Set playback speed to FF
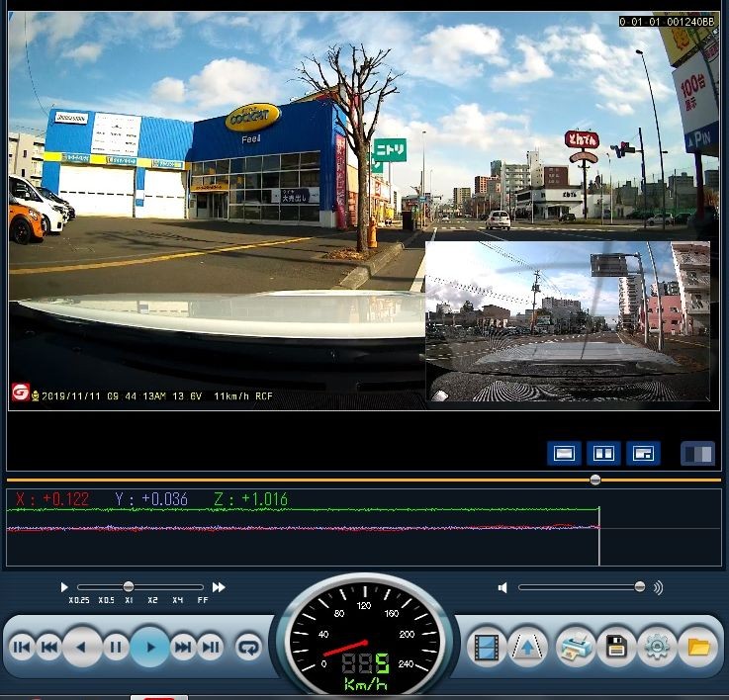729x700 pixels. [x=203, y=600]
